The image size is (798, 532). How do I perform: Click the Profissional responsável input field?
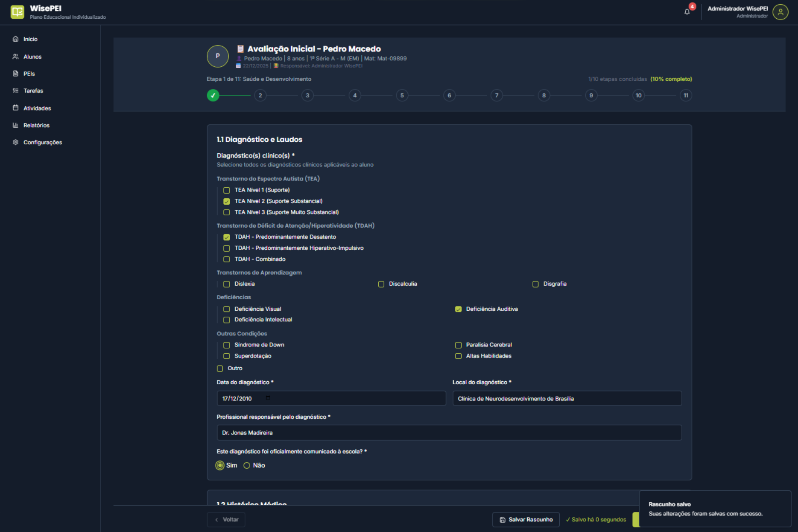coord(449,433)
